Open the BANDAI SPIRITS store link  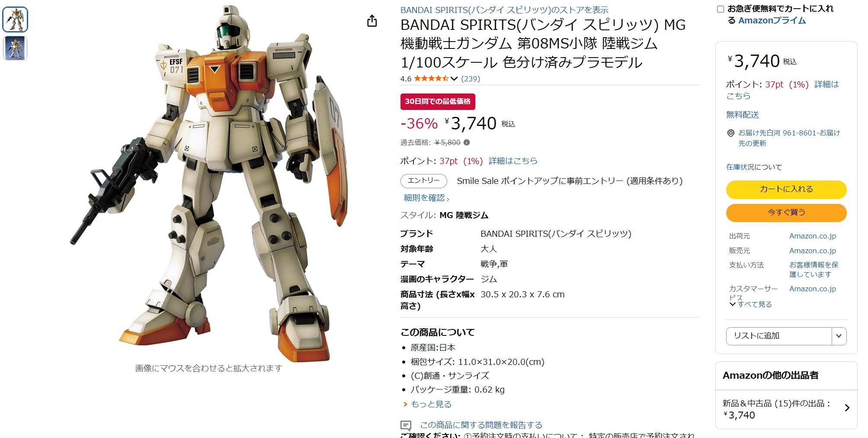(504, 10)
